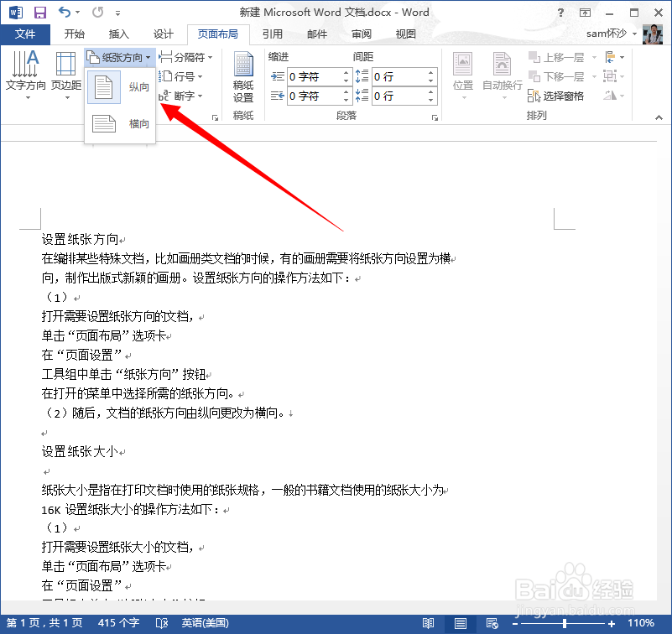This screenshot has height=634, width=672.
Task: Open the 文件 tab
Action: (25, 34)
